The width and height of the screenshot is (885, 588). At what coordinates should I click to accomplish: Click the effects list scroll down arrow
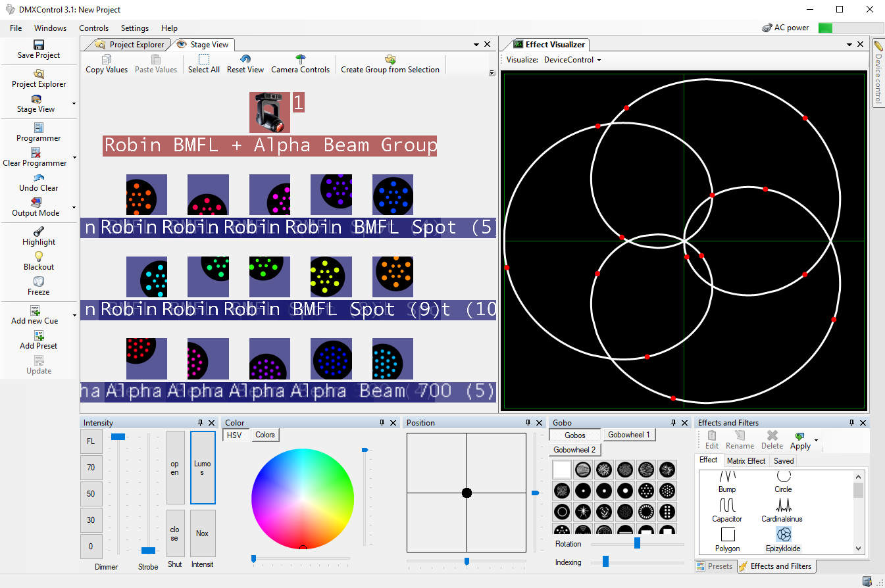859,548
